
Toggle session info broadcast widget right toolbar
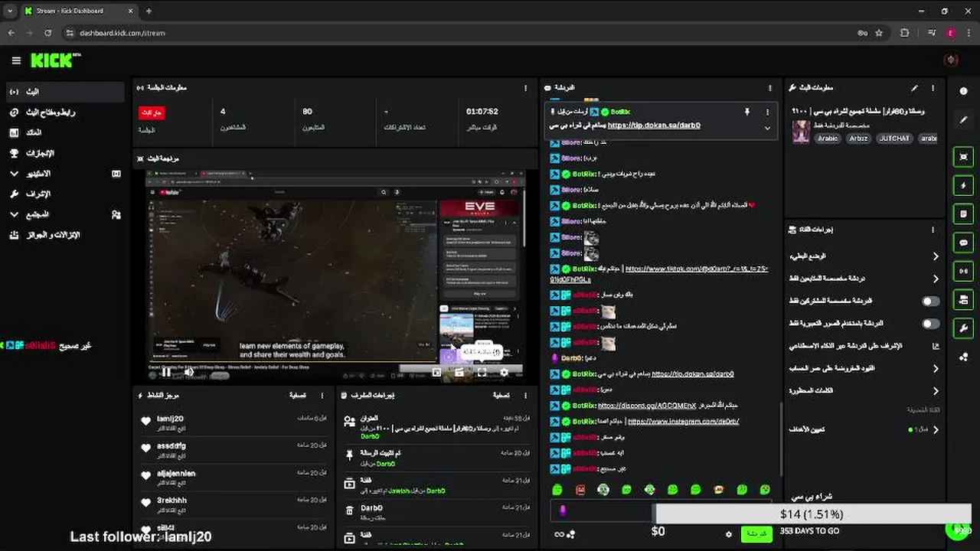pyautogui.click(x=963, y=271)
